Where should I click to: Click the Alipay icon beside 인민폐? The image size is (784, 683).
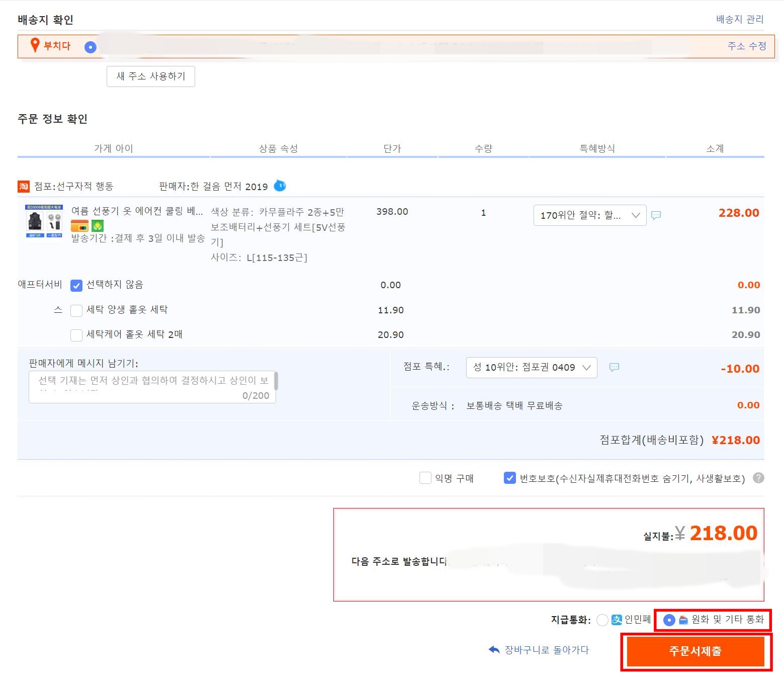[x=617, y=620]
